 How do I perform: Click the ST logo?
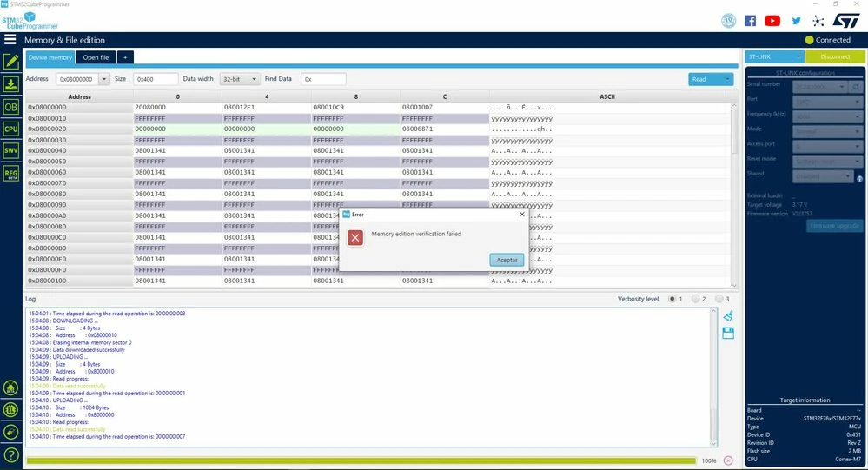click(x=846, y=21)
